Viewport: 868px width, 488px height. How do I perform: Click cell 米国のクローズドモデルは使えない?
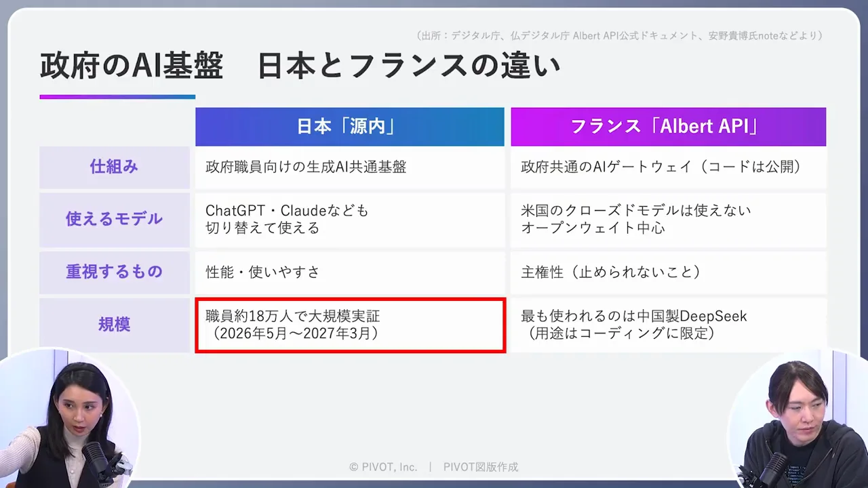tap(668, 219)
